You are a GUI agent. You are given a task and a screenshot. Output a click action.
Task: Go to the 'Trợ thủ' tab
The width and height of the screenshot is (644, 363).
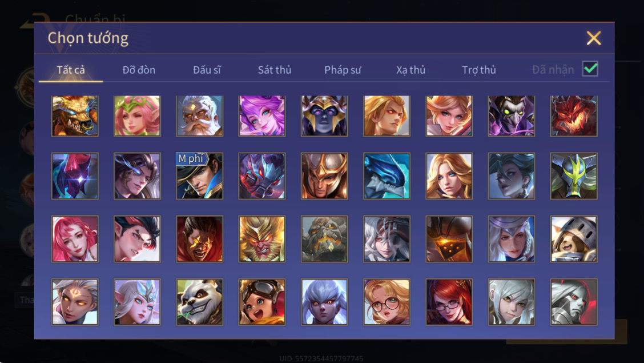(479, 70)
